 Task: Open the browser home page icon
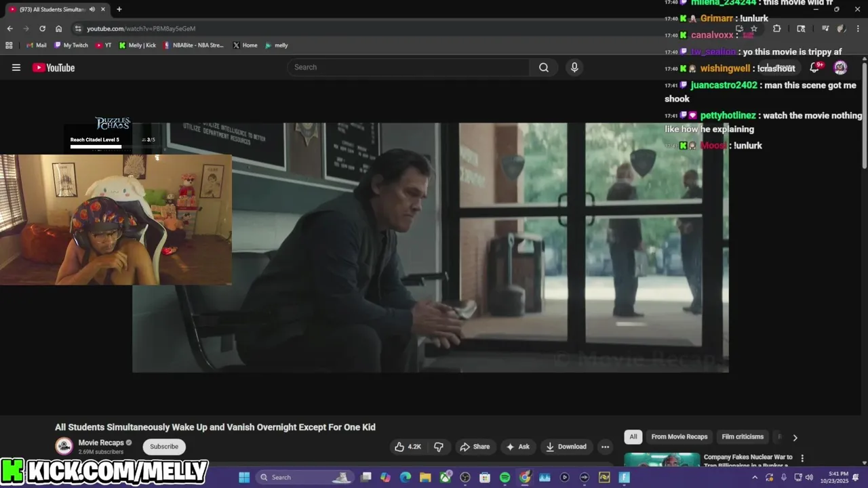58,28
